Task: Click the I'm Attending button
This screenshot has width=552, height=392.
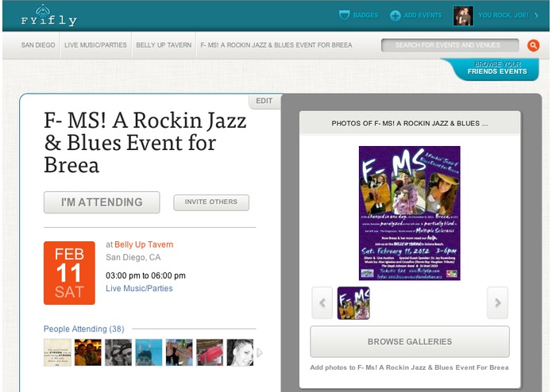Action: coord(102,202)
